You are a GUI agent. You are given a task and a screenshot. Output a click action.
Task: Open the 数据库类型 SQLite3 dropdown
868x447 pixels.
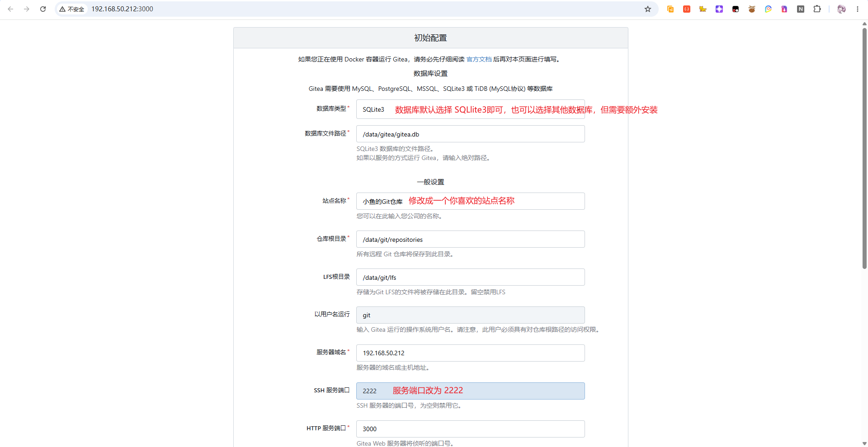(x=470, y=109)
